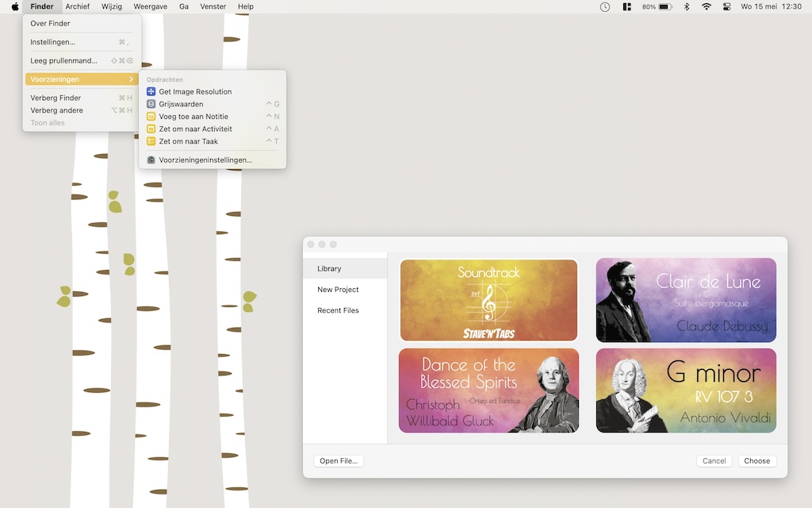Choose Zet om naar Taak
Image resolution: width=812 pixels, height=508 pixels.
pos(213,141)
